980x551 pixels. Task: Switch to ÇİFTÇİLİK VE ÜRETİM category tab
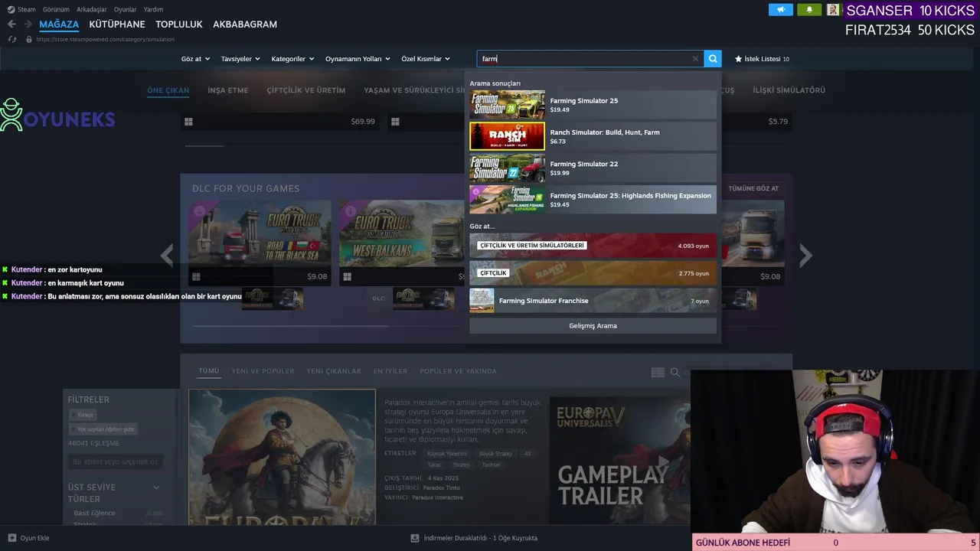[x=306, y=90]
